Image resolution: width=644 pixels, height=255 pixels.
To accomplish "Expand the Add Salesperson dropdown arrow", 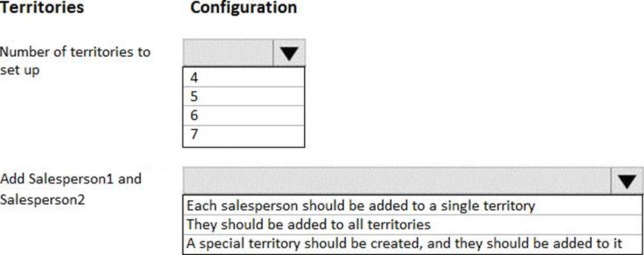I will [627, 180].
